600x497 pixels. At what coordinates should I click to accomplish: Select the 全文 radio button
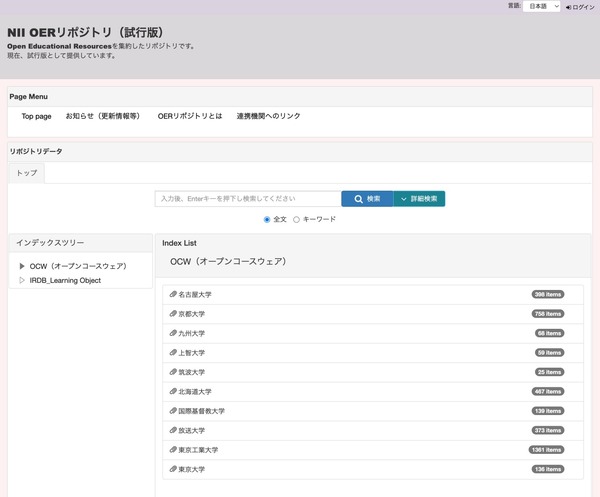point(267,219)
